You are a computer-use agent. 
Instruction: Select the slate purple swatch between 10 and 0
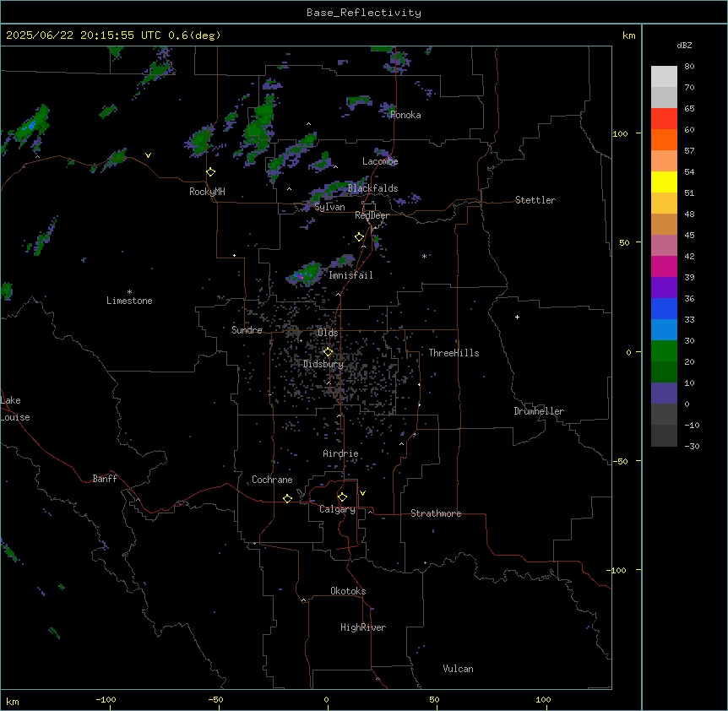(664, 393)
